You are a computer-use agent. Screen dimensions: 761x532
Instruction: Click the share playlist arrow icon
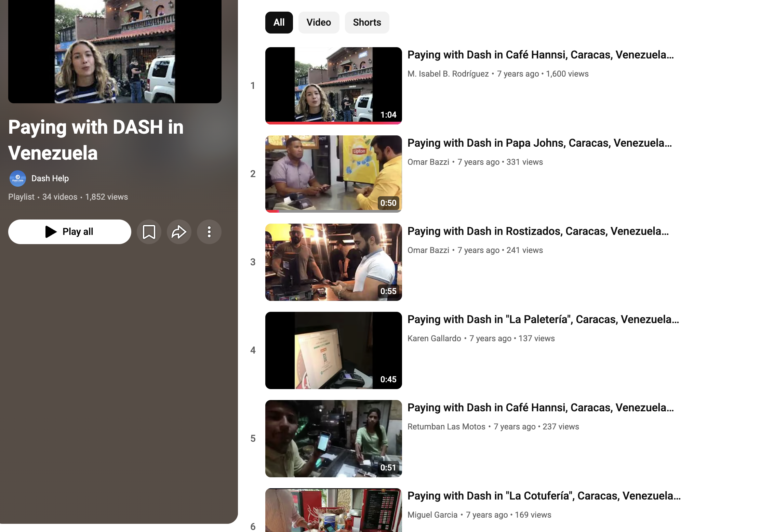click(179, 231)
